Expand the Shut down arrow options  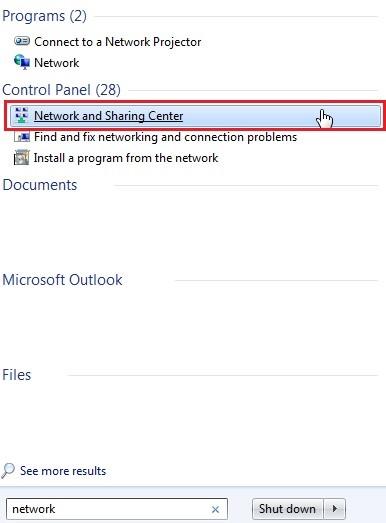tap(334, 509)
